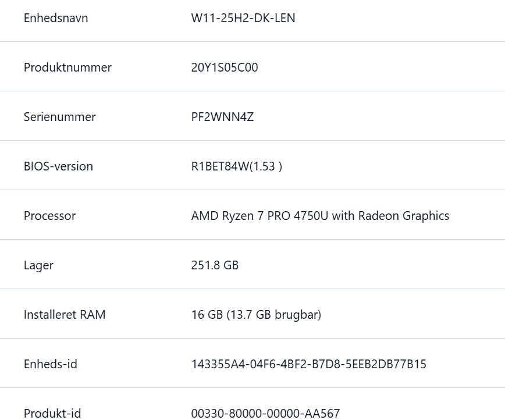Viewport: 505px width, 420px height.
Task: Select product ID 00330-80000-00000-AA567
Action: pyautogui.click(x=265, y=414)
